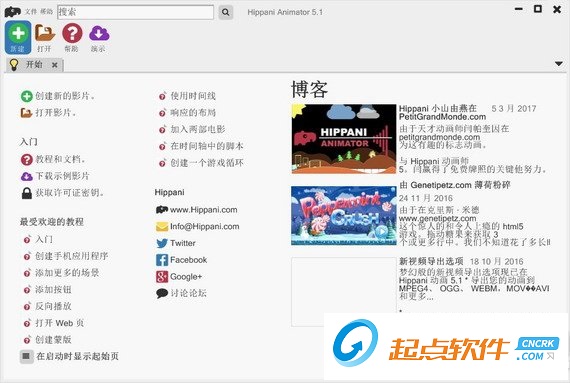The height and width of the screenshot is (383, 570).
Task: Click the search magnifier button
Action: tap(225, 12)
